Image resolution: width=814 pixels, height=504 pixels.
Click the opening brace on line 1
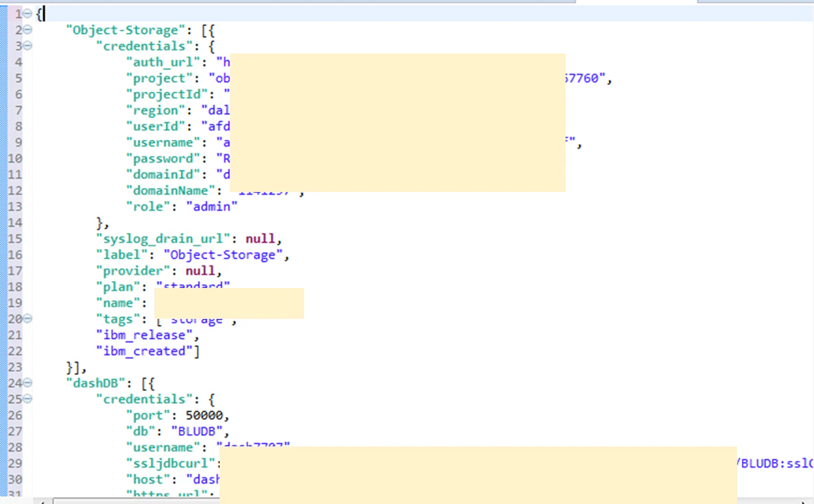pyautogui.click(x=39, y=14)
